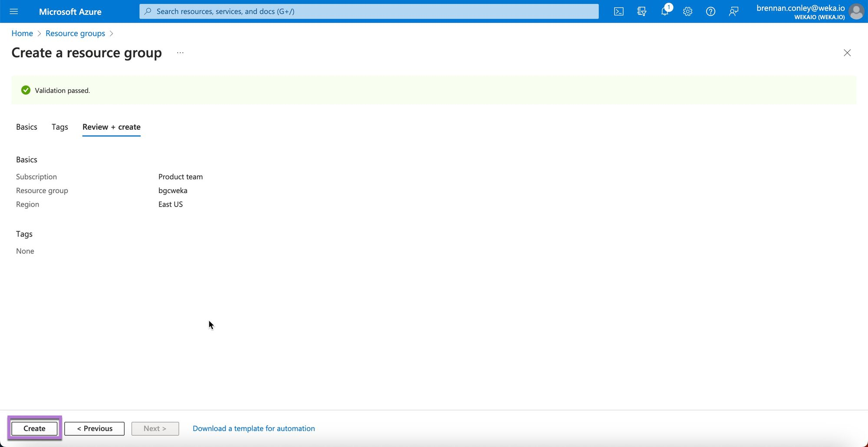The width and height of the screenshot is (868, 447).
Task: Open the Help question mark menu
Action: click(710, 12)
